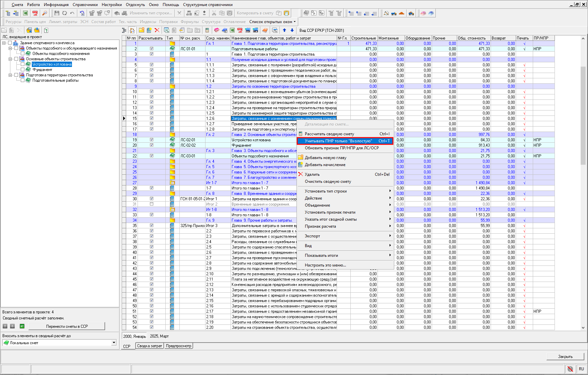Tick the checkbox beside Фундамент in project tree
This screenshot has height=375, width=588.
pos(23,70)
